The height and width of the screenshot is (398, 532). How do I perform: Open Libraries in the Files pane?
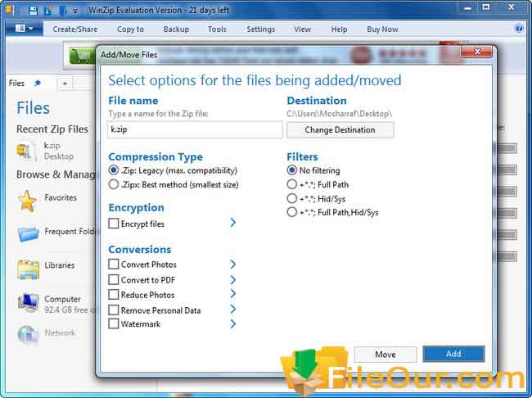tap(60, 265)
